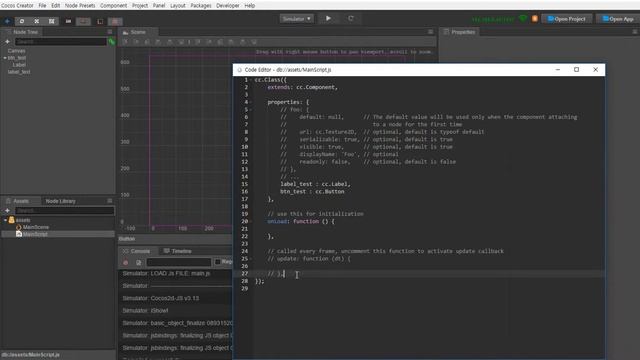Open the Cocos Creator menu
Screen dimensions: 640x360
(17, 6)
